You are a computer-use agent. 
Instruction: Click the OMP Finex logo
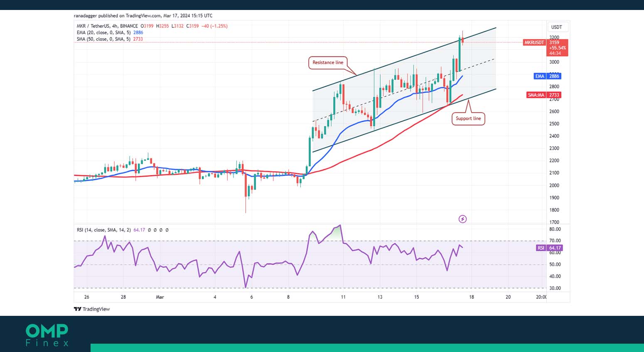click(x=47, y=335)
